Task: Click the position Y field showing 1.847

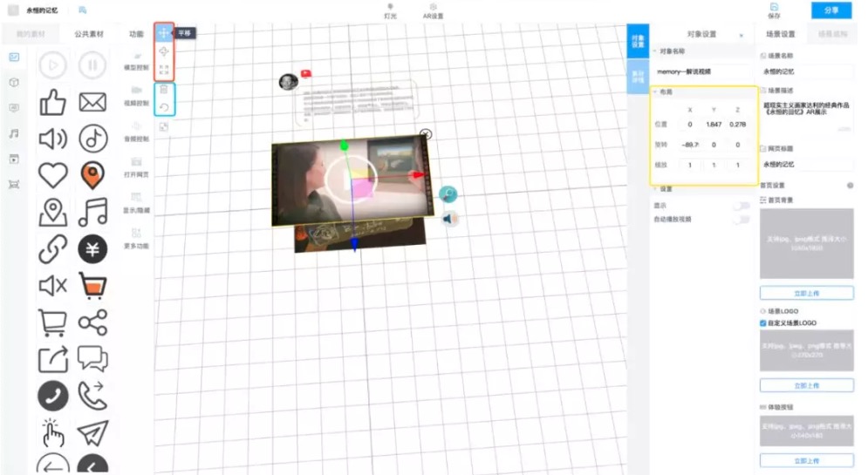Action: pos(714,125)
